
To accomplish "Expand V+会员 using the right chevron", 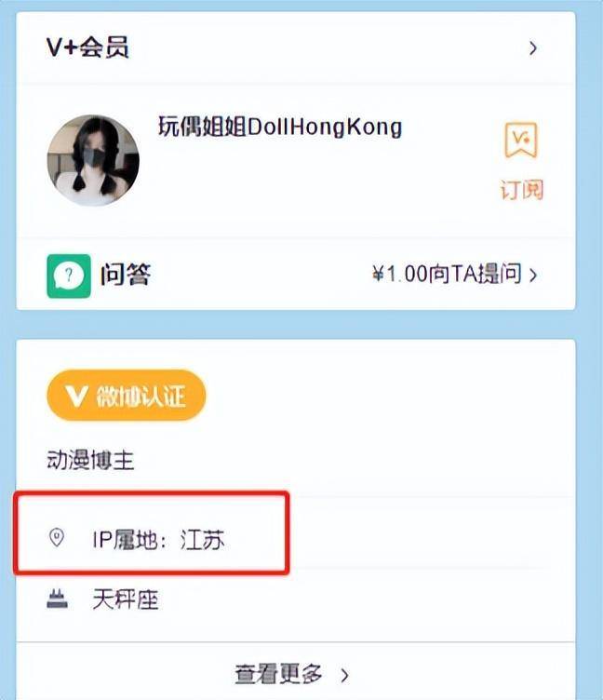I will click(x=533, y=47).
